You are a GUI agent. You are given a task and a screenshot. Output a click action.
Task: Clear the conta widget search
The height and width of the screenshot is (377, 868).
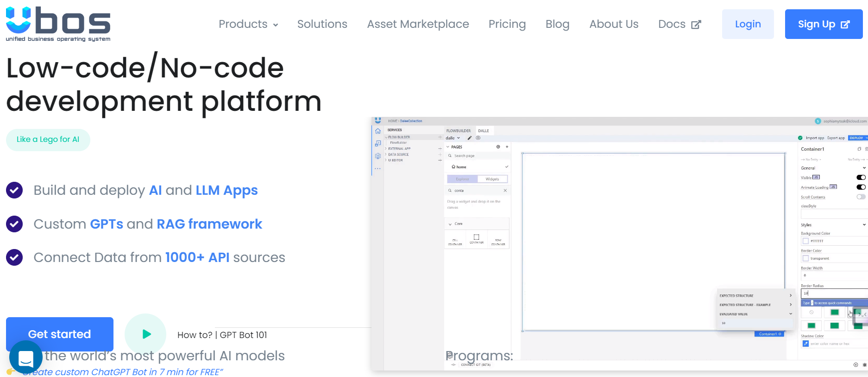[x=505, y=191]
